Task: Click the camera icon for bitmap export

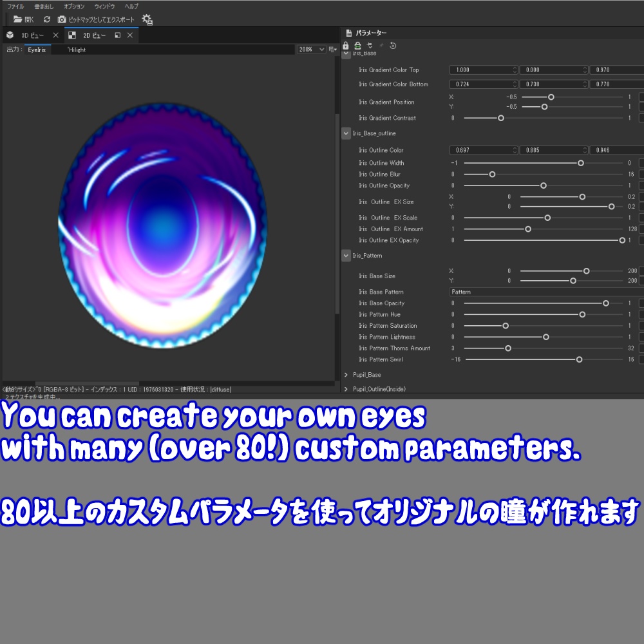Action: (x=61, y=19)
